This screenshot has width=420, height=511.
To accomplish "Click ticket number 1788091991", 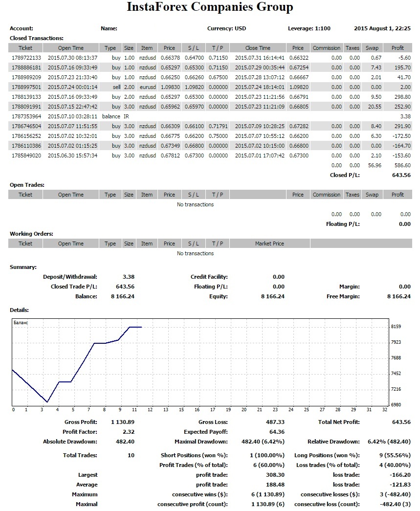I will [x=26, y=107].
